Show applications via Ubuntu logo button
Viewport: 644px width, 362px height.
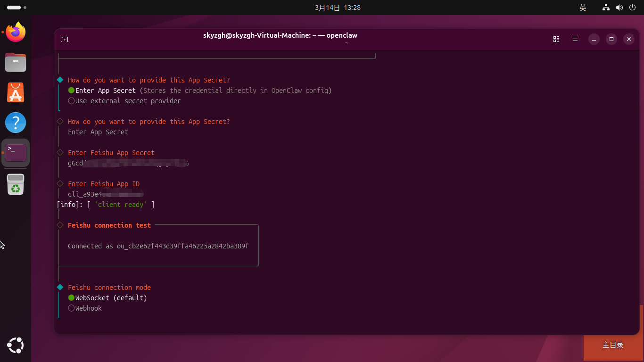16,346
